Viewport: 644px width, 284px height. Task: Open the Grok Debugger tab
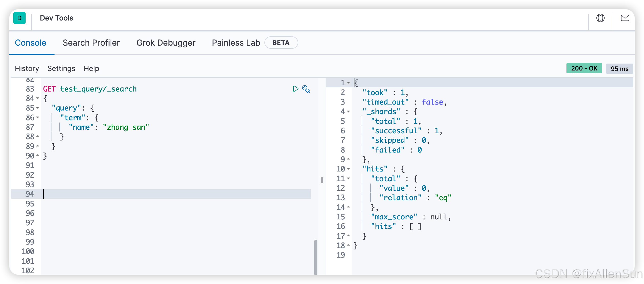coord(166,43)
